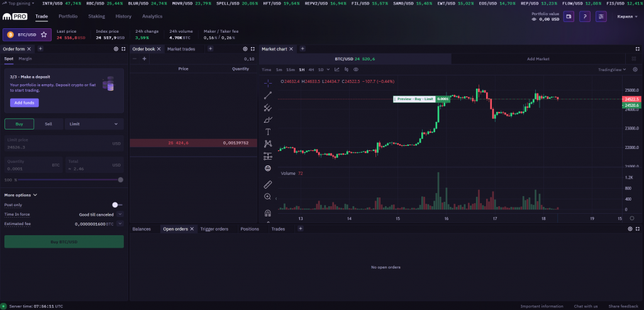Select the text annotation tool on chart

click(268, 131)
